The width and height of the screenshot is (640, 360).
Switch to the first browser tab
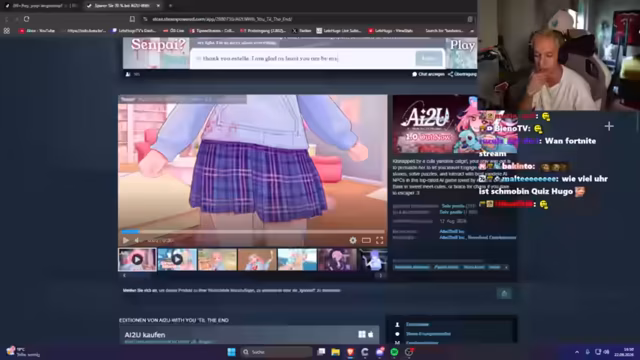[x=41, y=6]
